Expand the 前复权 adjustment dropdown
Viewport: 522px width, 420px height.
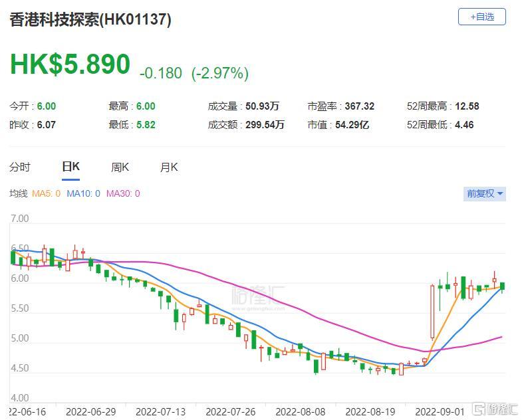(x=484, y=193)
